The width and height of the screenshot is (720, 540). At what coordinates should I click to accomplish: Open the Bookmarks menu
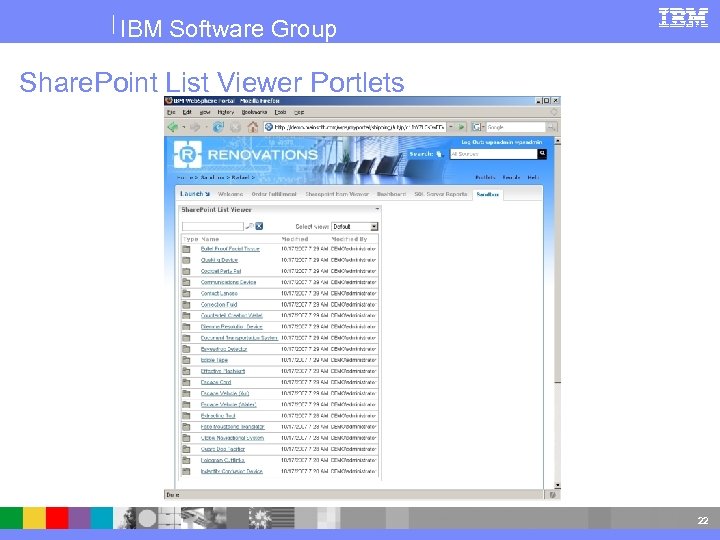[x=254, y=112]
